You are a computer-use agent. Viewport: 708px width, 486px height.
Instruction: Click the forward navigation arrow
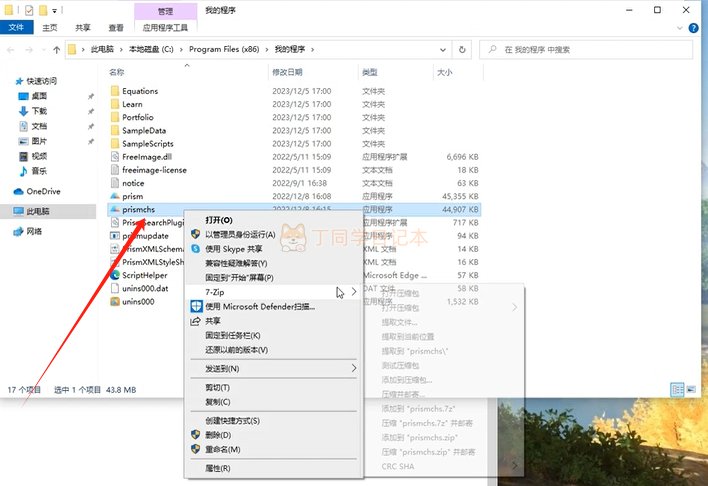pos(29,50)
